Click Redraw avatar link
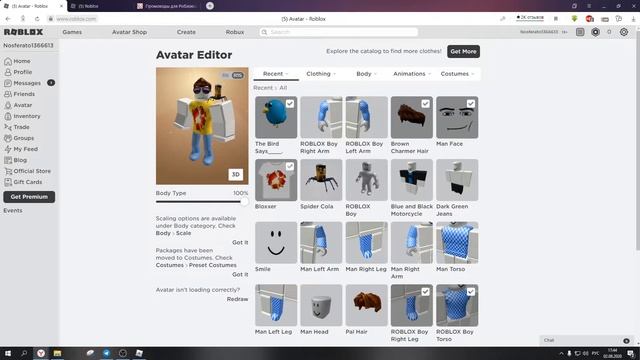Image resolution: width=640 pixels, height=360 pixels. pyautogui.click(x=237, y=299)
